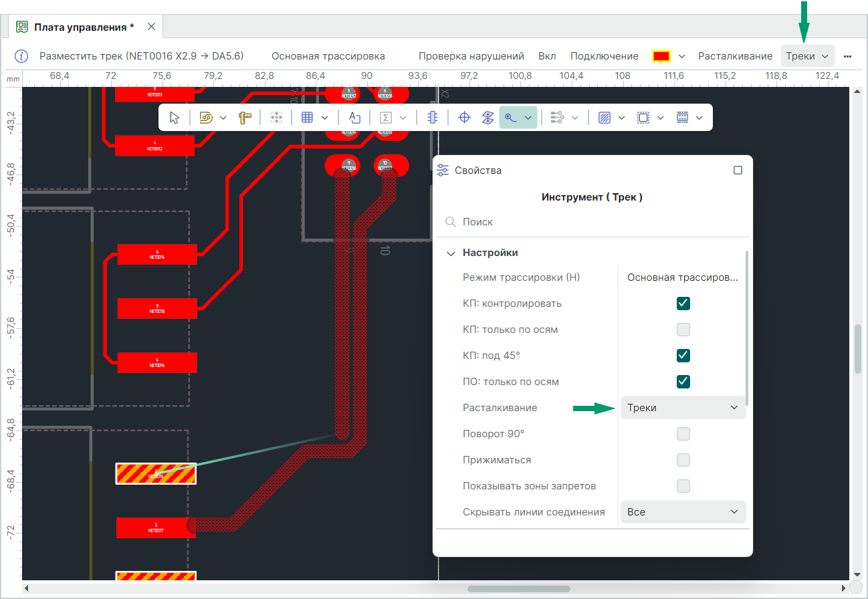Click the component placement chip icon
Viewport: 868px width, 599px height.
pyautogui.click(x=433, y=118)
